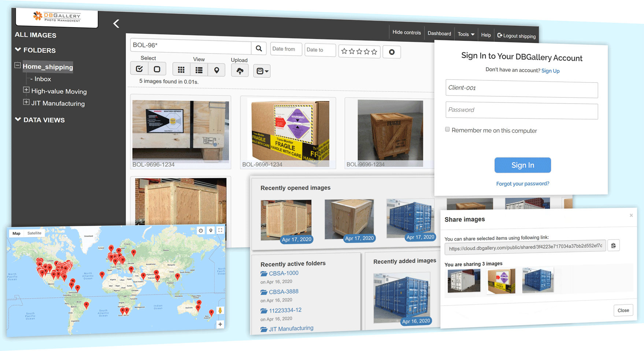Click the cloud upload icon
644x351 pixels.
point(240,71)
